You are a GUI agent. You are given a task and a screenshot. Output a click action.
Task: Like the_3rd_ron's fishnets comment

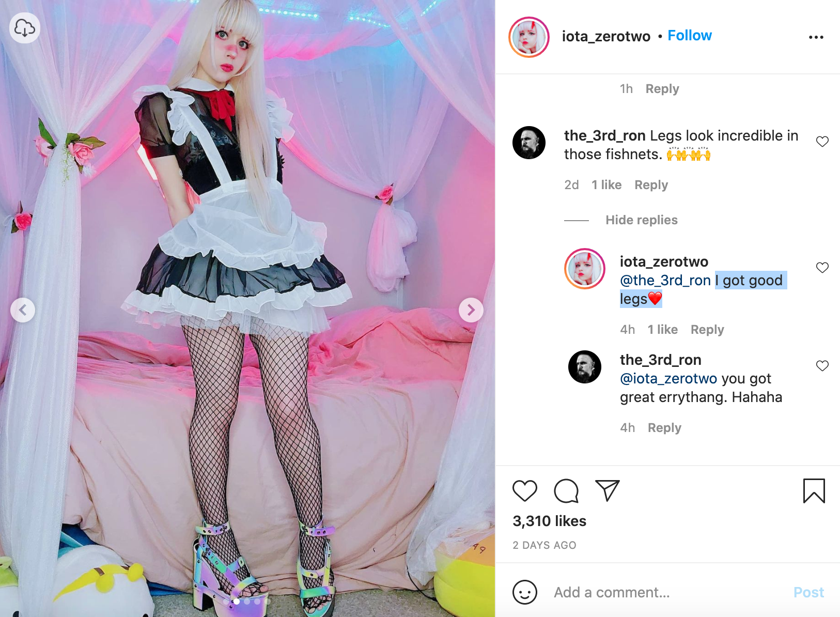click(x=822, y=142)
